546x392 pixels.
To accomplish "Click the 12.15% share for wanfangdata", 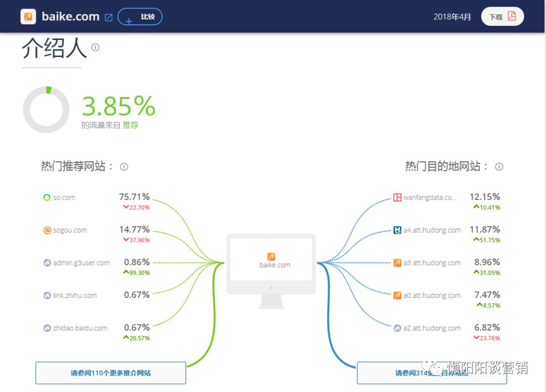I will (485, 197).
